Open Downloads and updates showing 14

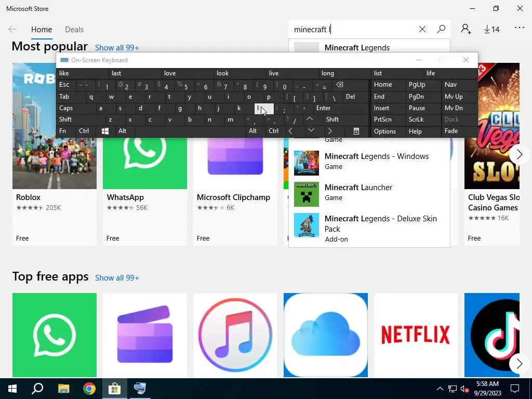click(491, 30)
